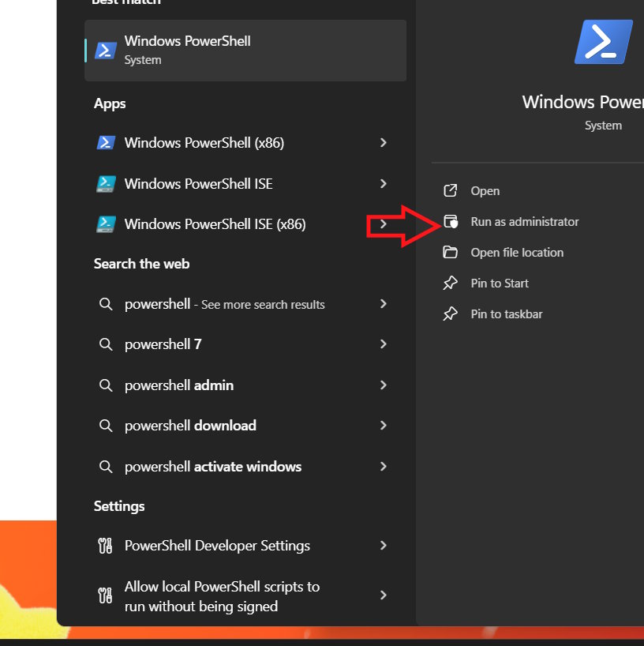Image resolution: width=644 pixels, height=646 pixels.
Task: Expand Windows PowerShell (x86) options arrow
Action: click(384, 143)
